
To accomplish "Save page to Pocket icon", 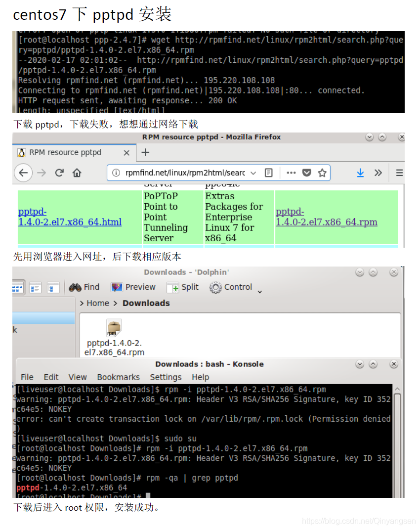I will point(306,173).
